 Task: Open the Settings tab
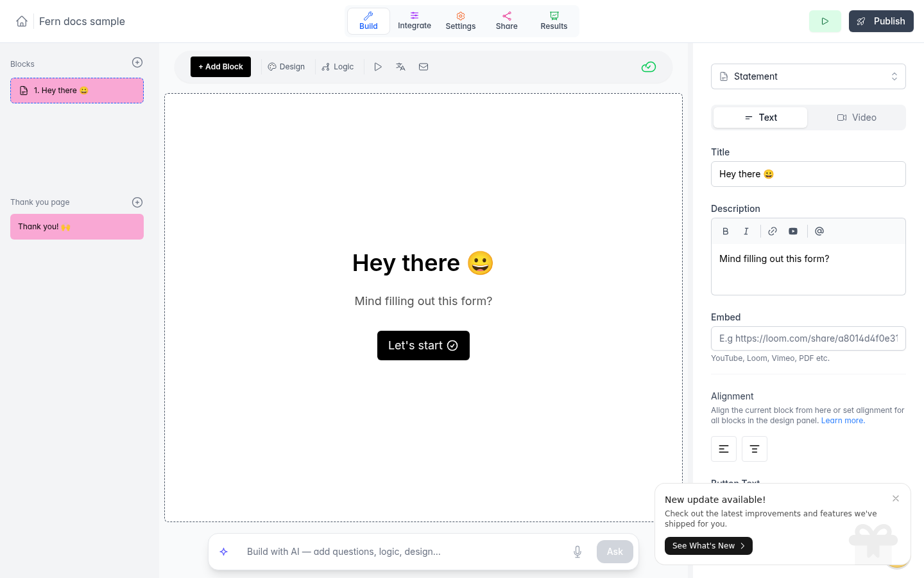tap(461, 21)
